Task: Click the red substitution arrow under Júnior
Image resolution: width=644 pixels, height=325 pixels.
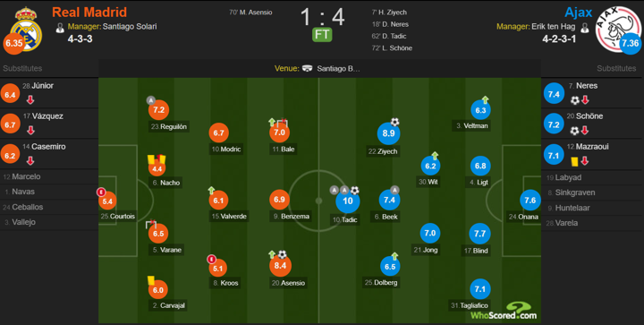Action: (30, 100)
